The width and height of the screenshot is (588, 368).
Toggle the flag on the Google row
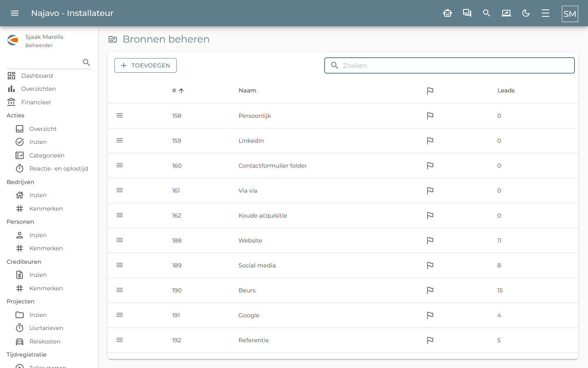click(x=430, y=315)
